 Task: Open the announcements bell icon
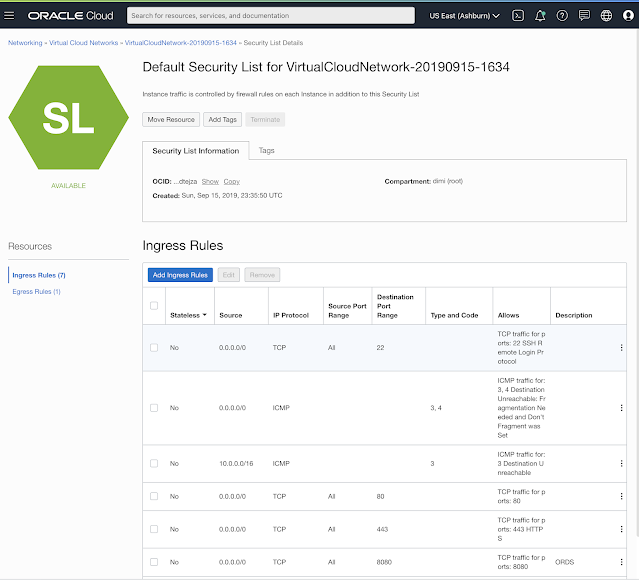click(540, 15)
